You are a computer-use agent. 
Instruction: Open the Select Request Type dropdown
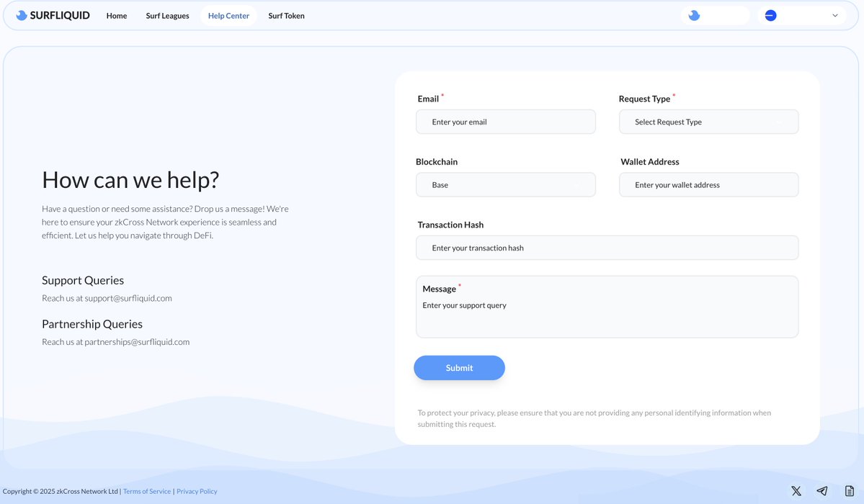(708, 122)
